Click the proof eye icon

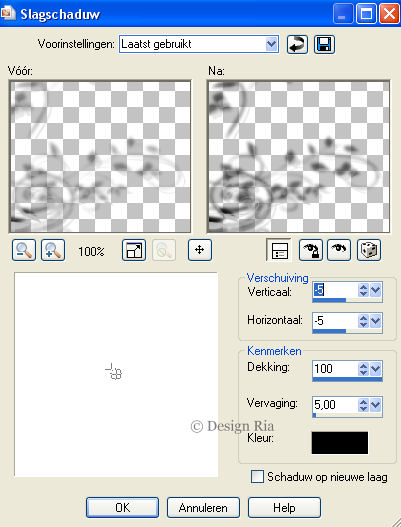click(339, 250)
